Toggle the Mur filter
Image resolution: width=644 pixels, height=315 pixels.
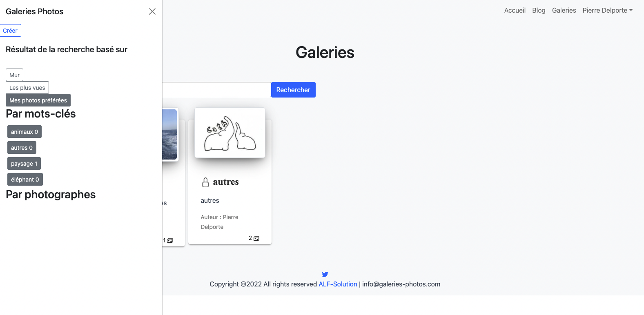pos(14,75)
